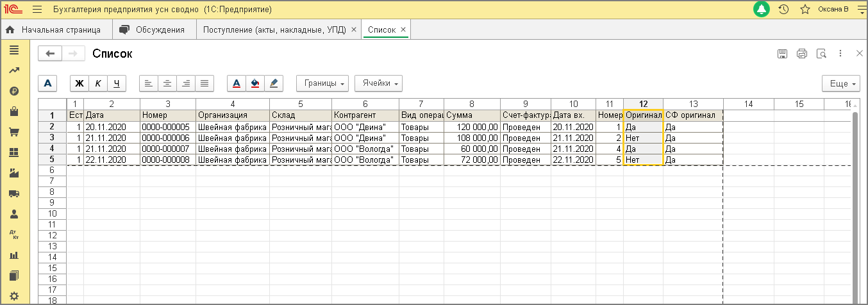Select the cell containing ООО "Вологда" in row 4
This screenshot has width=868, height=305.
click(365, 149)
